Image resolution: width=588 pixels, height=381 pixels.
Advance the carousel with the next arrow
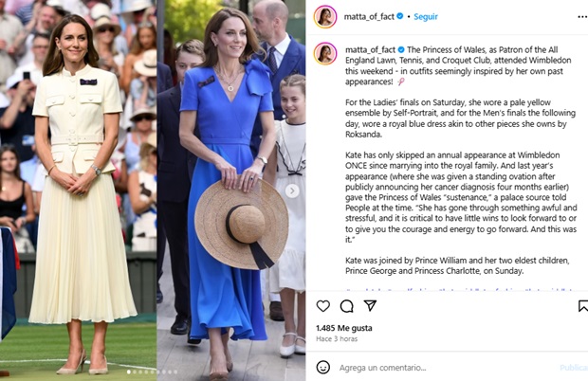[x=292, y=191]
